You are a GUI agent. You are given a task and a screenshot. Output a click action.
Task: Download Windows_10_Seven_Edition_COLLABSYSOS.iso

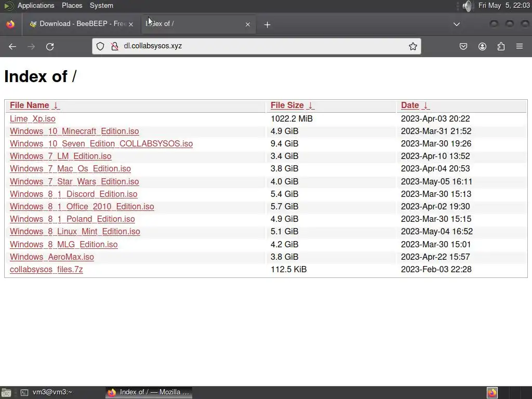pos(101,144)
